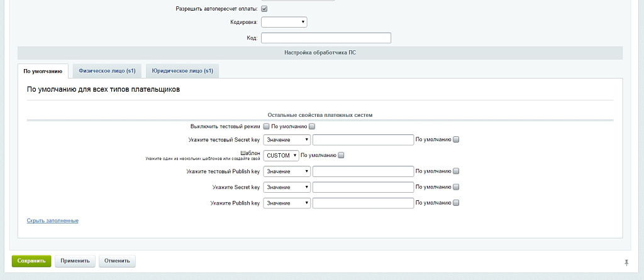Click the Отменить cancel button
Screen dimensions: 644x280
coord(117,261)
